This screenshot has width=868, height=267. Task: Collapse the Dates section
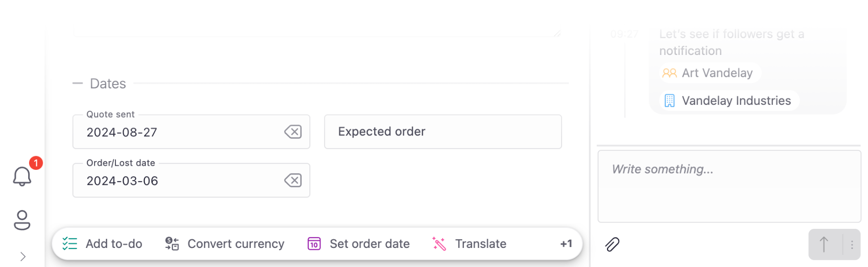tap(78, 84)
